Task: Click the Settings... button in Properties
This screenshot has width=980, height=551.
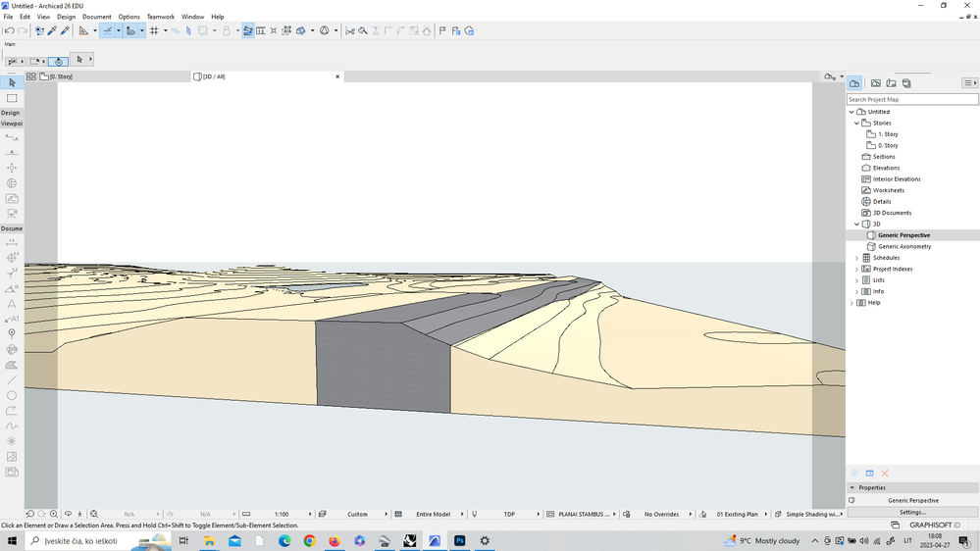Action: [x=912, y=512]
